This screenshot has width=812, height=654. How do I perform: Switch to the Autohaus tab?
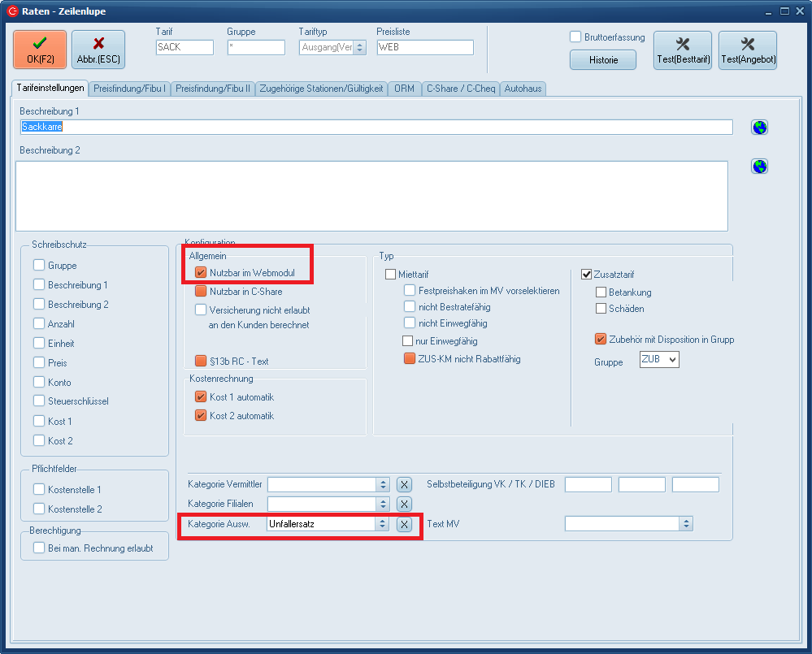pyautogui.click(x=523, y=89)
